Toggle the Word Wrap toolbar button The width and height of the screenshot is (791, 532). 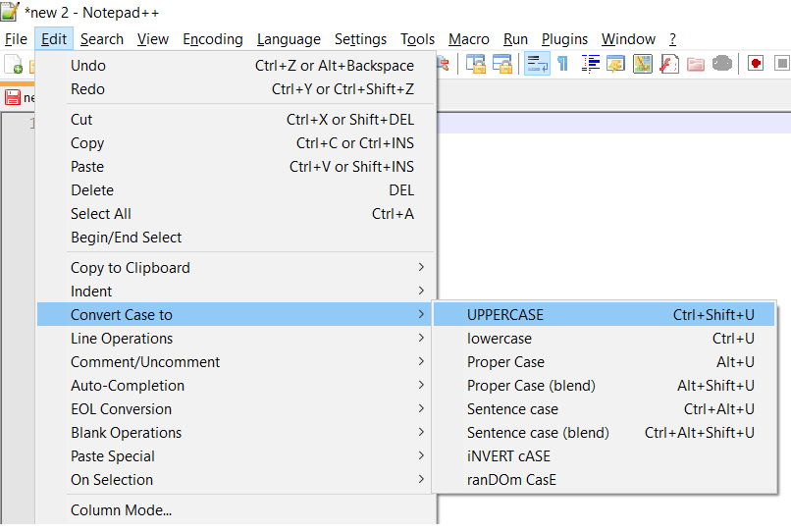[x=537, y=64]
